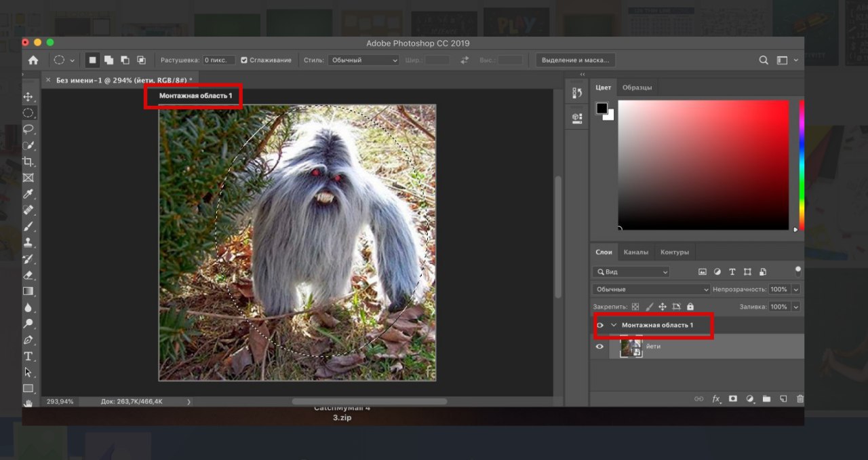Select the Dodge tool
Image resolution: width=868 pixels, height=460 pixels.
pyautogui.click(x=28, y=324)
